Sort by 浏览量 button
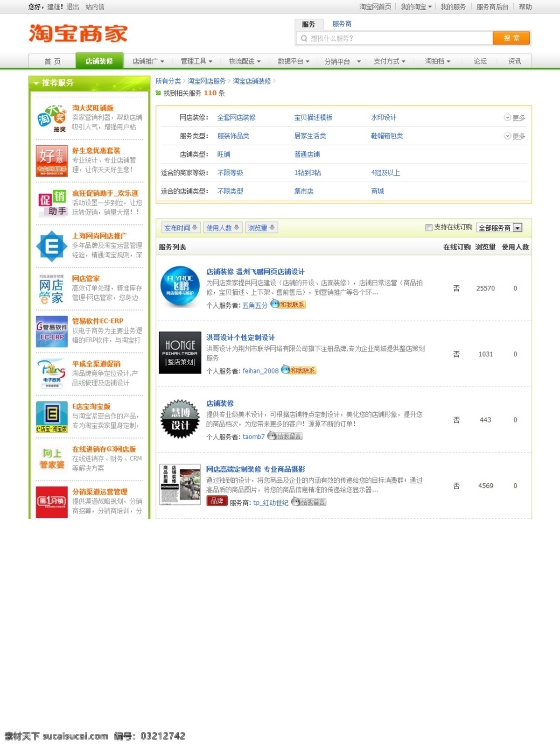Screen dimensions: 560x747 [261, 227]
